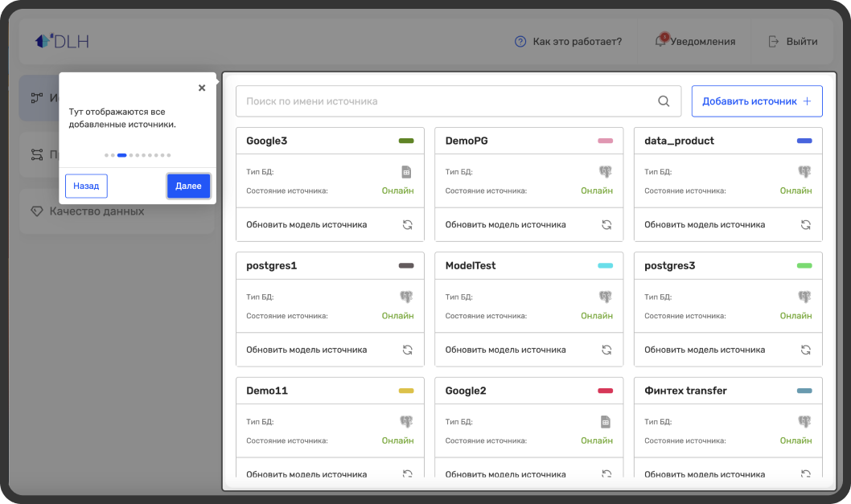851x504 pixels.
Task: Click Онлайн status in Google3 card
Action: click(398, 191)
